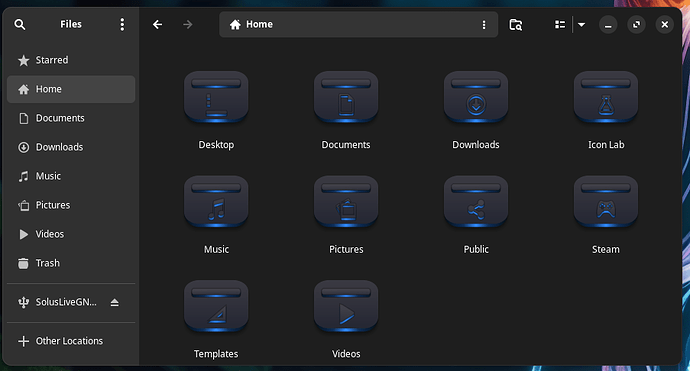This screenshot has width=690, height=371.
Task: Select the Public folder icon
Action: click(x=476, y=202)
